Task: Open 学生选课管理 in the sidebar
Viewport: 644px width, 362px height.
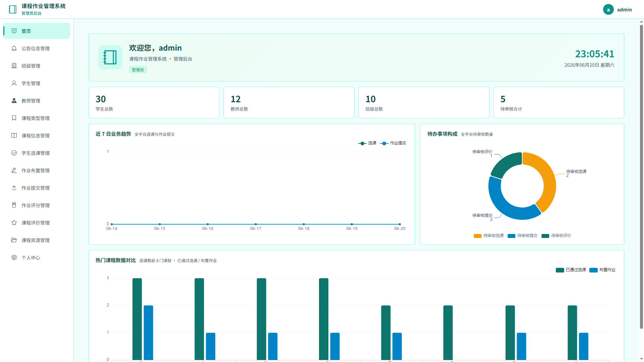Action: point(37,153)
